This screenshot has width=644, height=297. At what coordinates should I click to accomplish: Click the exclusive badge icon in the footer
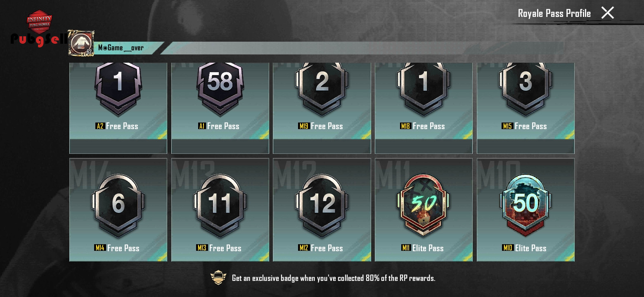tap(218, 278)
